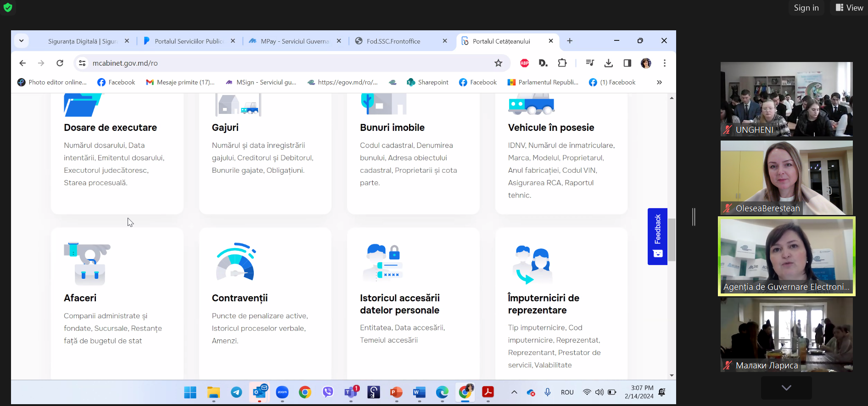The image size is (868, 406).
Task: Click the Windows Start button
Action: [x=190, y=392]
